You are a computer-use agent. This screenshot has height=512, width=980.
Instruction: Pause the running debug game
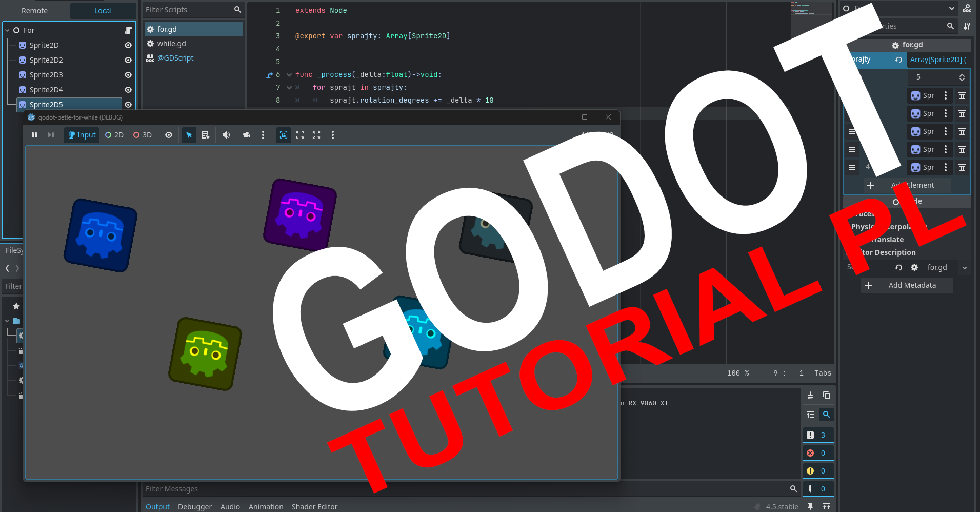coord(34,135)
